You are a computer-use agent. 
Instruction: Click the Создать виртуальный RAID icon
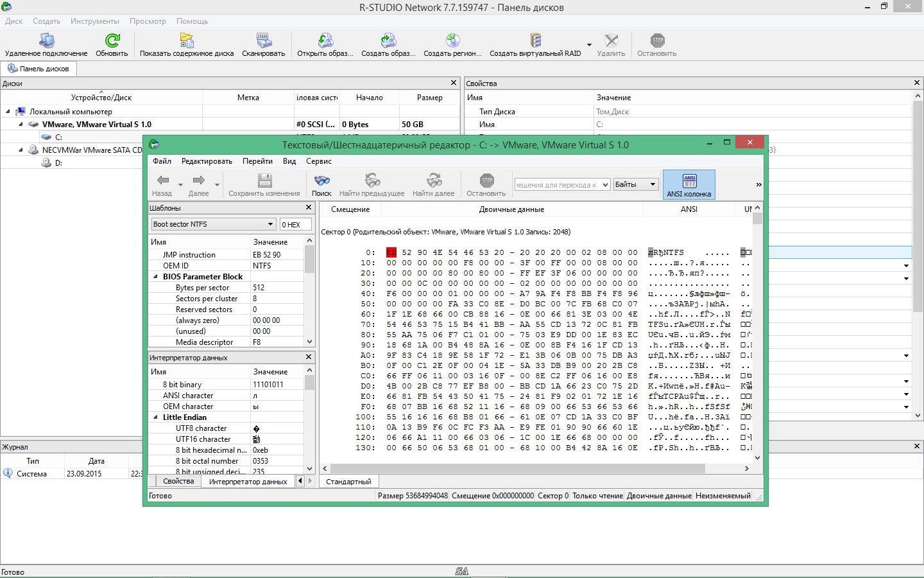tap(536, 41)
